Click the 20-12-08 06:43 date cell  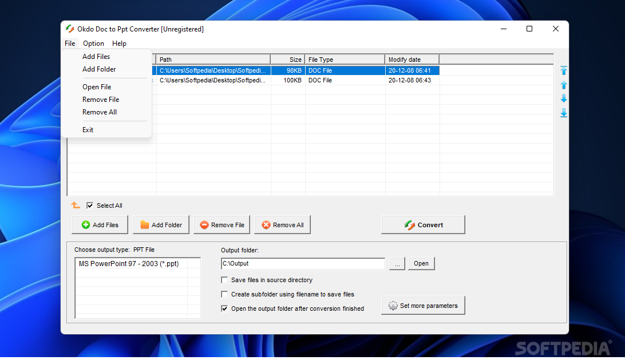click(x=410, y=80)
